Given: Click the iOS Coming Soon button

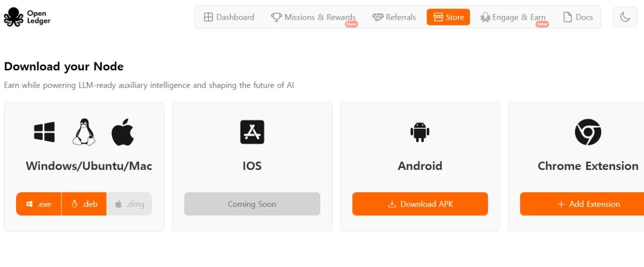Looking at the screenshot, I should click(x=252, y=204).
